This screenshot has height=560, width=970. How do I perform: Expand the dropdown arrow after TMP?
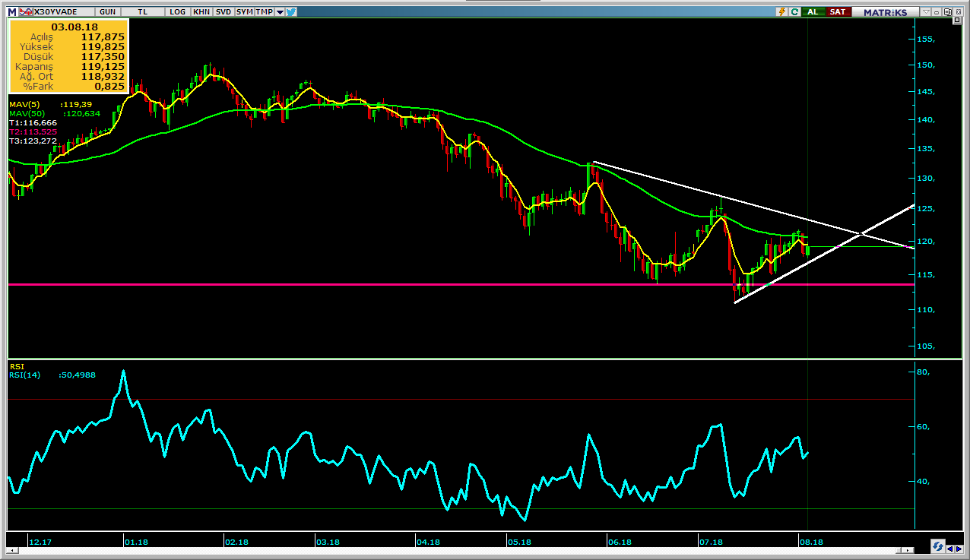280,11
